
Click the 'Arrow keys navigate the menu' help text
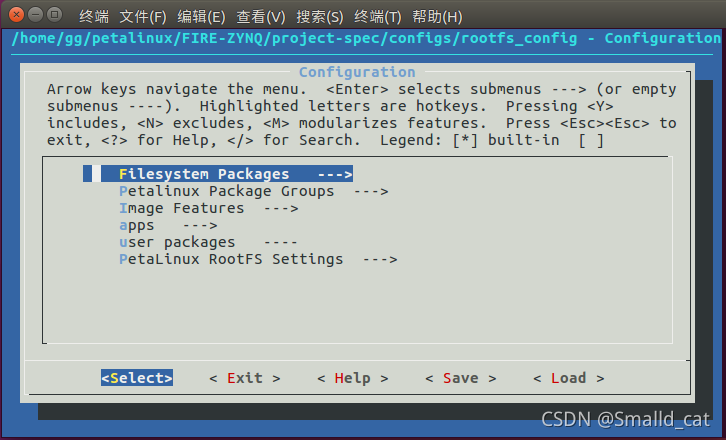(x=177, y=88)
